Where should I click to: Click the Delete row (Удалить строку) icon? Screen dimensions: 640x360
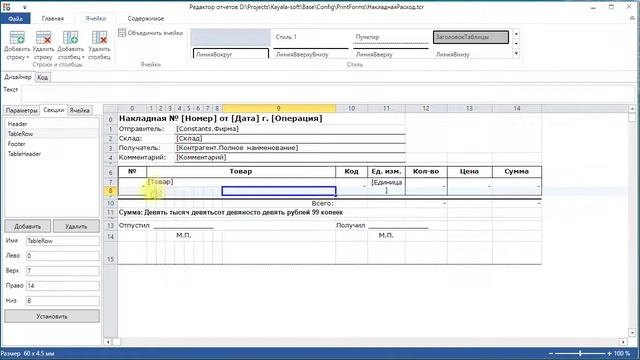(x=43, y=38)
